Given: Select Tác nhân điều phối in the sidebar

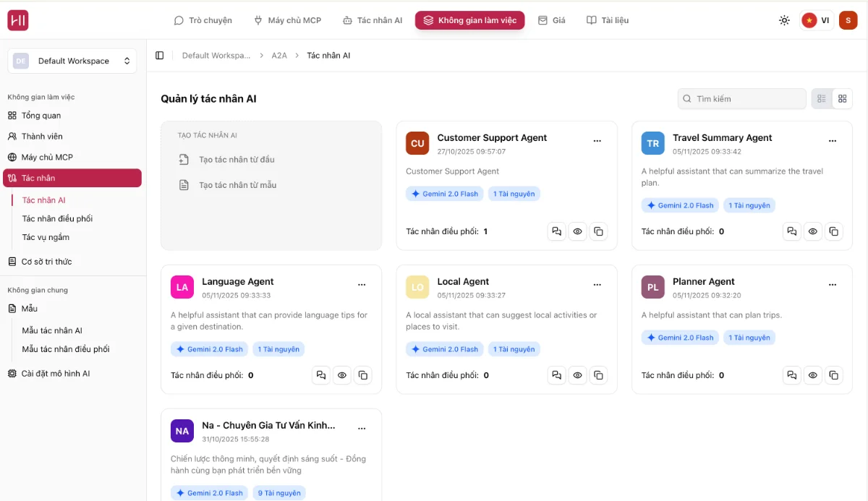Looking at the screenshot, I should (57, 218).
